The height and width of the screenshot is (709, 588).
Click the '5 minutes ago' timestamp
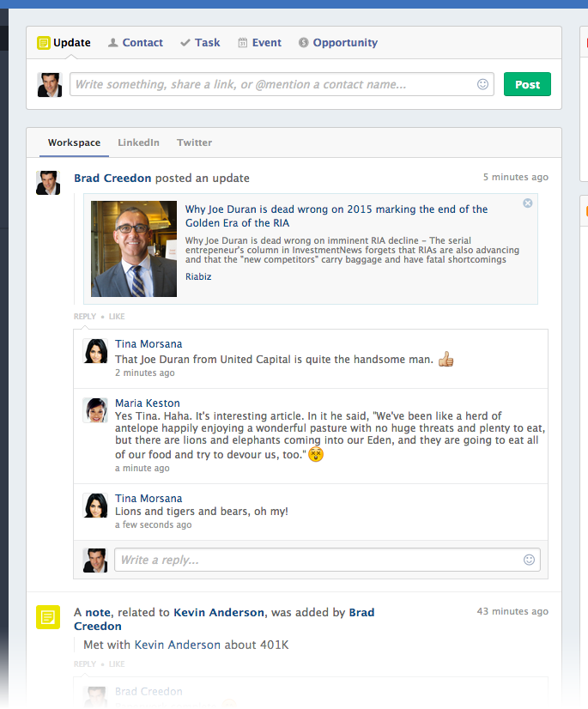point(516,177)
